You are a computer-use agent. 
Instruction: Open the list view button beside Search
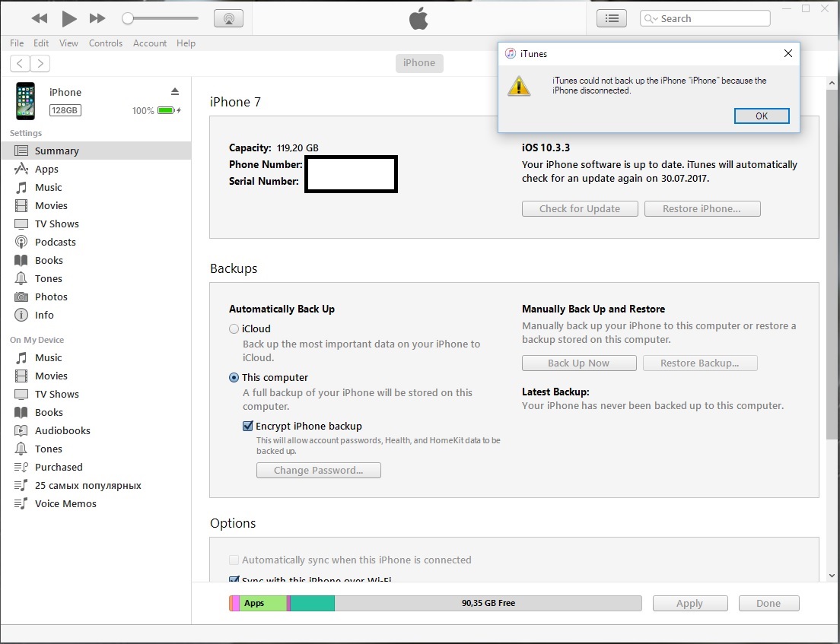tap(612, 19)
